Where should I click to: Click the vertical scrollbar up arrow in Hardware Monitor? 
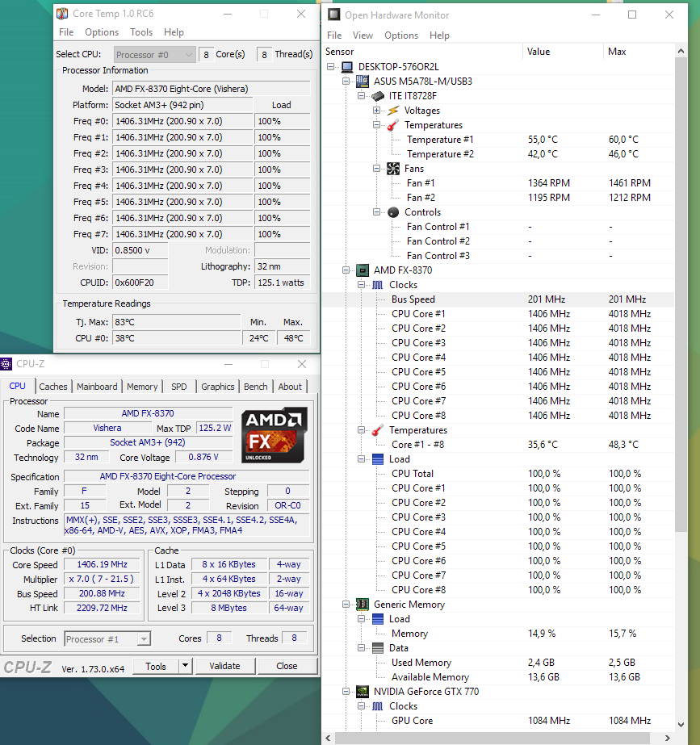681,51
